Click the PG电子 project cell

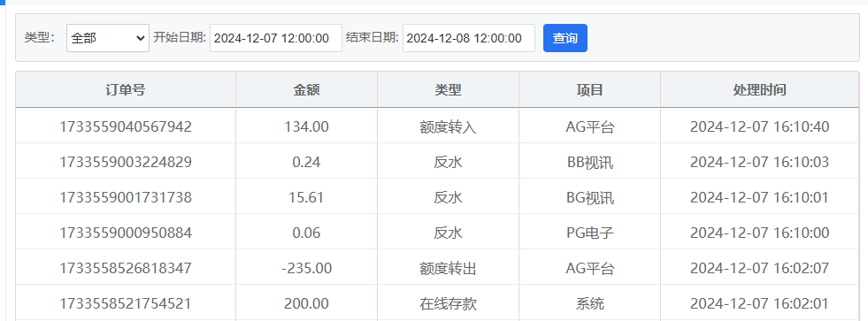tap(590, 233)
